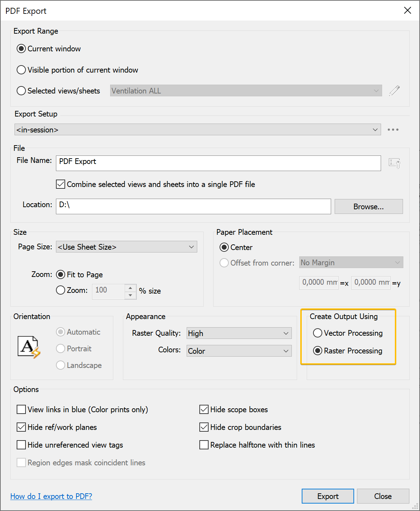Increase zoom percentage with the up arrow
420x511 pixels.
pos(130,288)
